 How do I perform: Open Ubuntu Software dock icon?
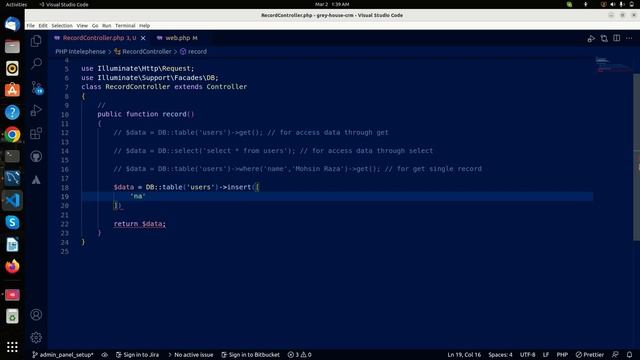coord(12,90)
